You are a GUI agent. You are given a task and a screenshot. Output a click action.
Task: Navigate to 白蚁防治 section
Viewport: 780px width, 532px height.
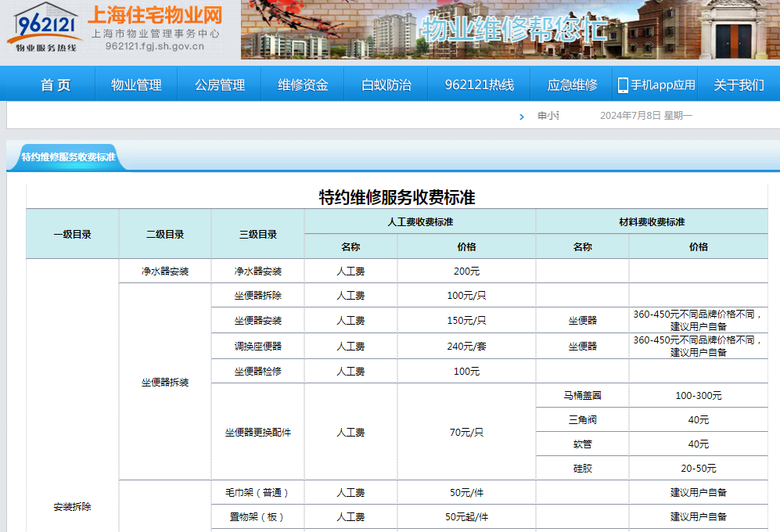click(386, 85)
